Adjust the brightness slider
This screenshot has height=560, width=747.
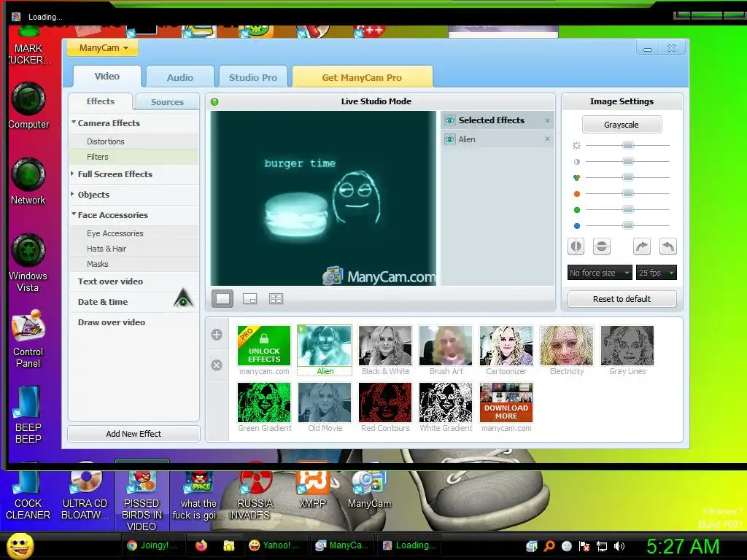[x=628, y=145]
